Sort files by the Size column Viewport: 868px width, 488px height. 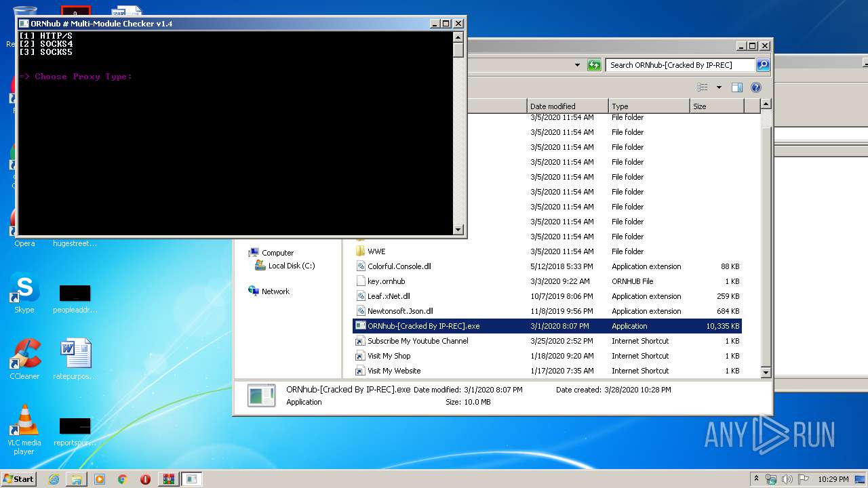click(x=717, y=106)
